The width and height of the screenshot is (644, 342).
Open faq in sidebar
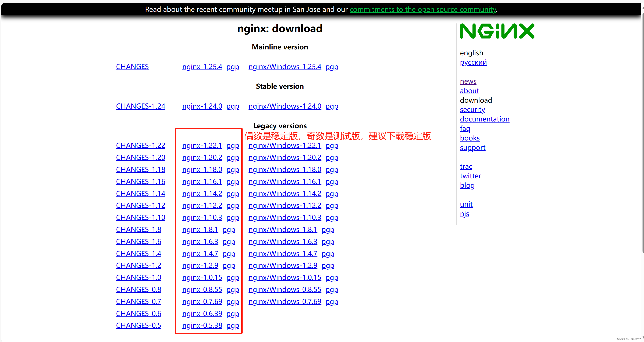[x=465, y=129]
